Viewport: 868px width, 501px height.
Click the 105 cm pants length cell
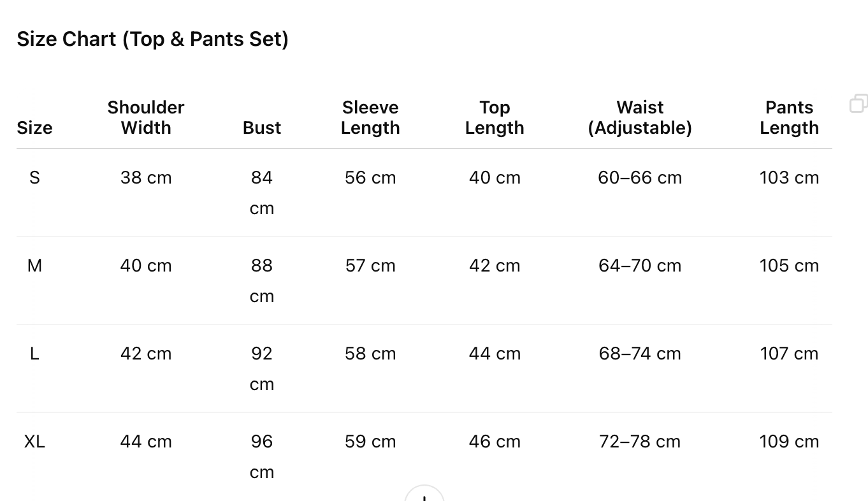pos(789,265)
